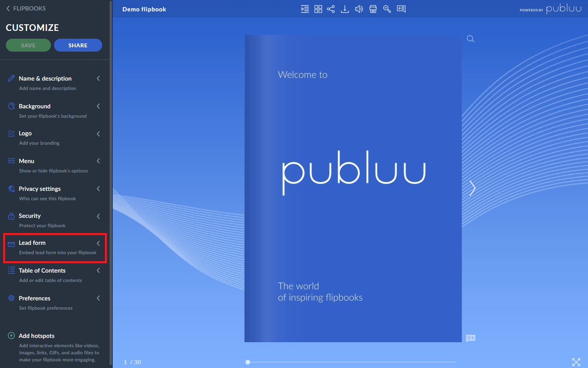Expand Privacy settings section chevron
The width and height of the screenshot is (588, 368).
click(x=98, y=188)
